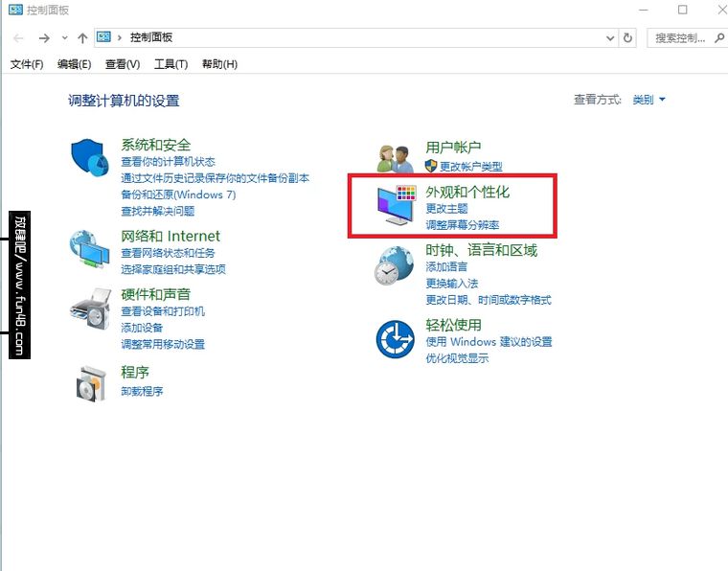Image resolution: width=728 pixels, height=571 pixels.
Task: Click the 网络和 Internet globe icon
Action: [89, 248]
